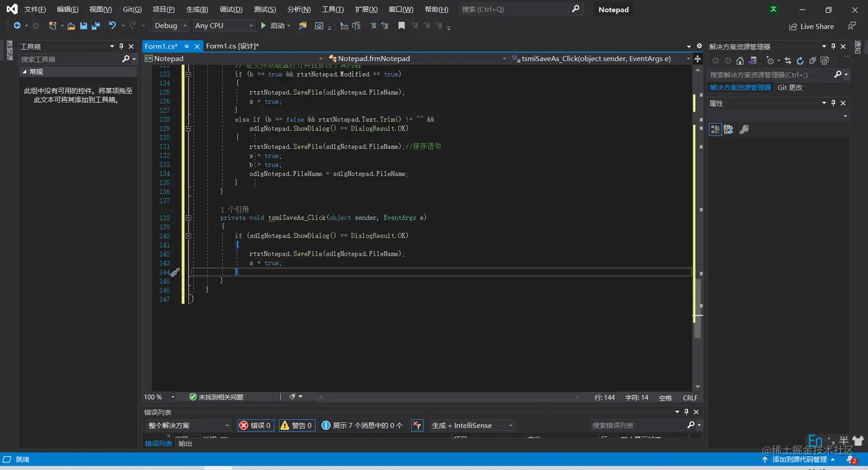Refresh the Solution Explorer
This screenshot has width=868, height=470.
[x=800, y=60]
